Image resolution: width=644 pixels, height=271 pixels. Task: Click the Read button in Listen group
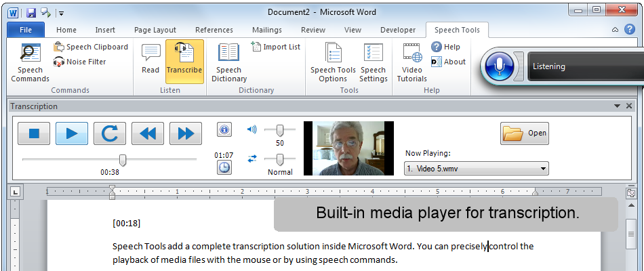[x=150, y=60]
